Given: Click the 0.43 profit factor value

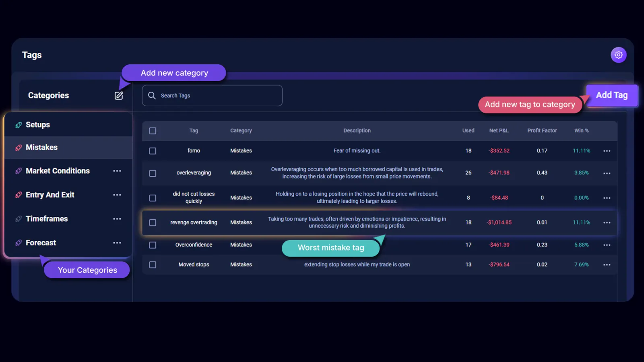Looking at the screenshot, I should 542,173.
